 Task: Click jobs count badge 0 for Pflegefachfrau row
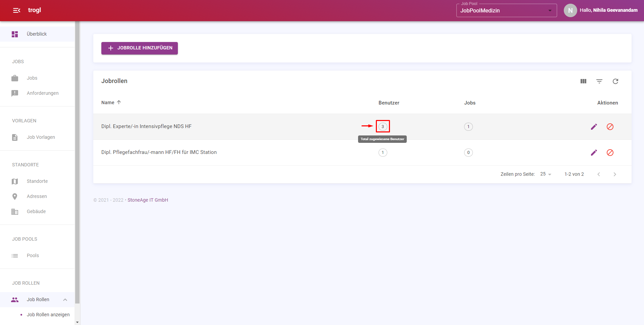[468, 153]
